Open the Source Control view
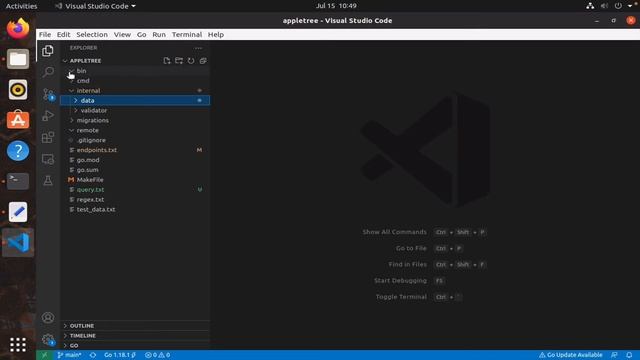The width and height of the screenshot is (640, 360). 48,94
